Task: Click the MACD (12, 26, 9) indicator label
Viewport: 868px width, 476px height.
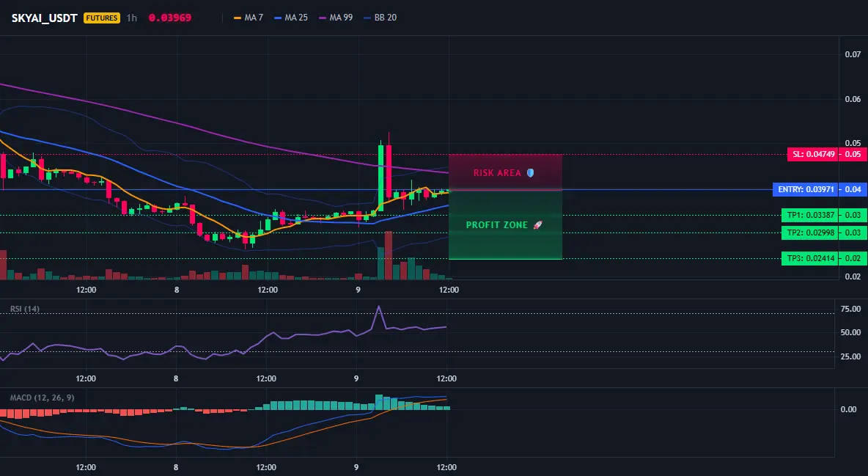Action: pyautogui.click(x=42, y=398)
